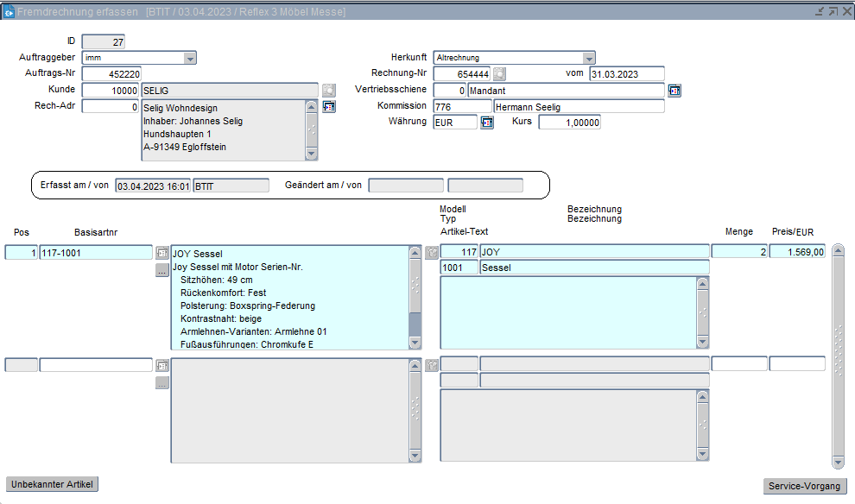Image resolution: width=855 pixels, height=504 pixels.
Task: Click Unbekannter Artikel button
Action: (52, 484)
